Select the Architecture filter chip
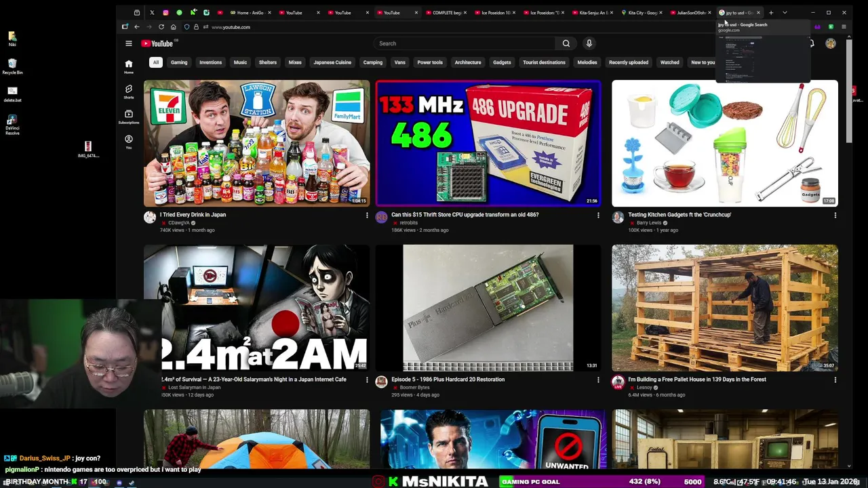Screen dimensions: 868x488 point(468,62)
